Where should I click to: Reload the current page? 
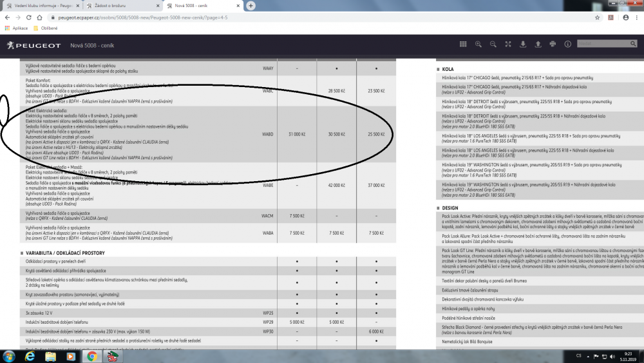[29, 17]
